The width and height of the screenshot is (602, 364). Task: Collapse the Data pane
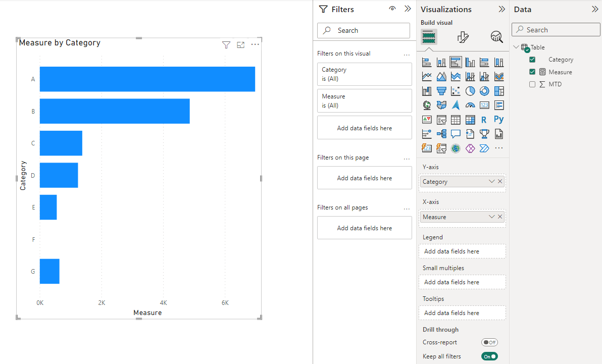point(595,9)
